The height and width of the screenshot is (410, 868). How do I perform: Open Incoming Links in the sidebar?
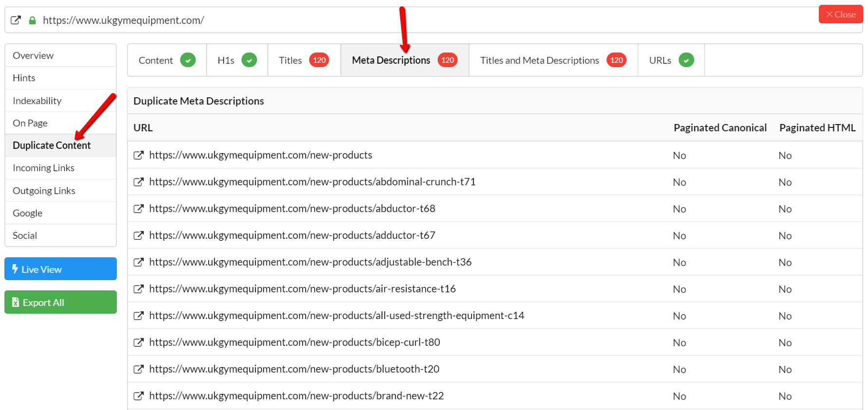point(61,168)
